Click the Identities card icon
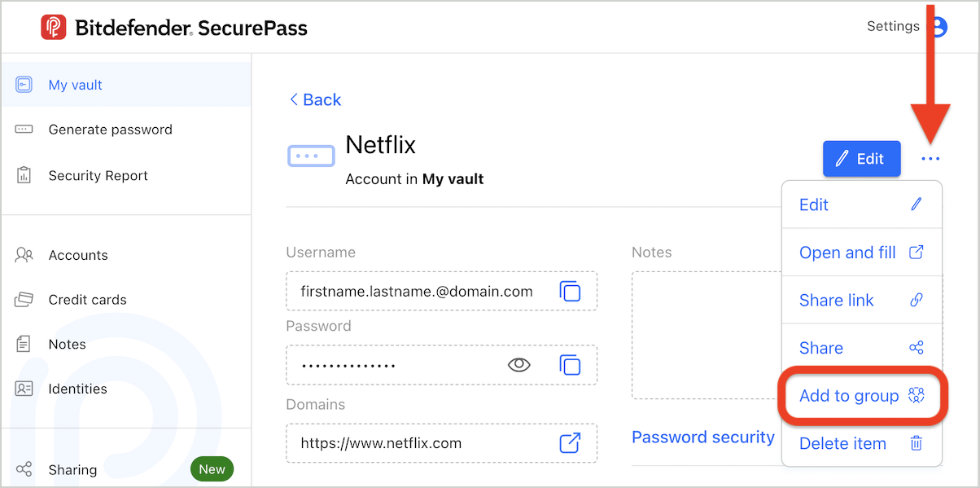Image resolution: width=980 pixels, height=488 pixels. [x=24, y=389]
